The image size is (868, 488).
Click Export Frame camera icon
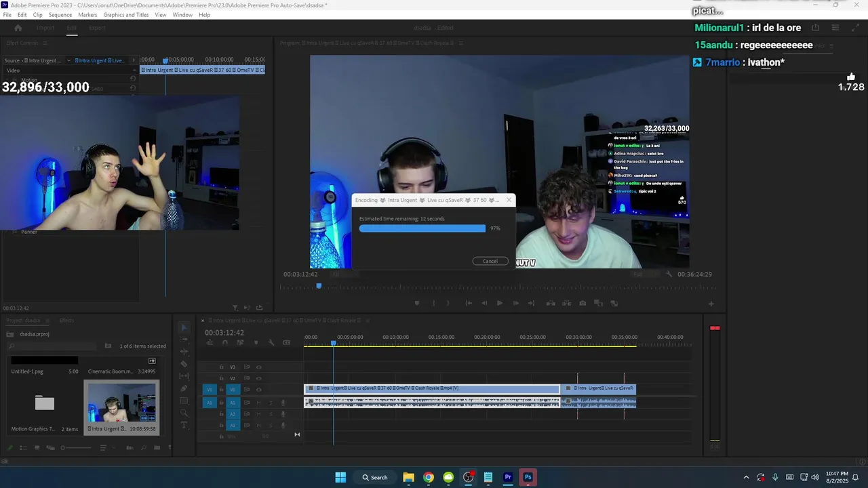[x=583, y=303]
